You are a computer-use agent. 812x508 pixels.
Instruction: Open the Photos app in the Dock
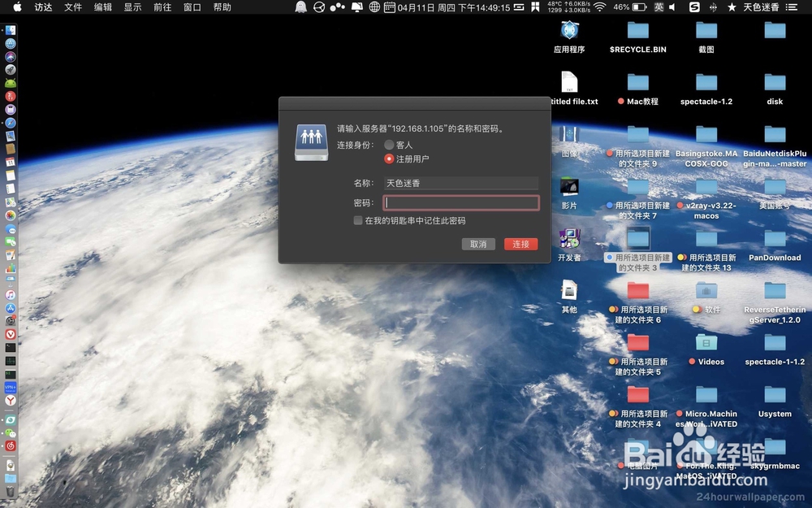click(11, 217)
